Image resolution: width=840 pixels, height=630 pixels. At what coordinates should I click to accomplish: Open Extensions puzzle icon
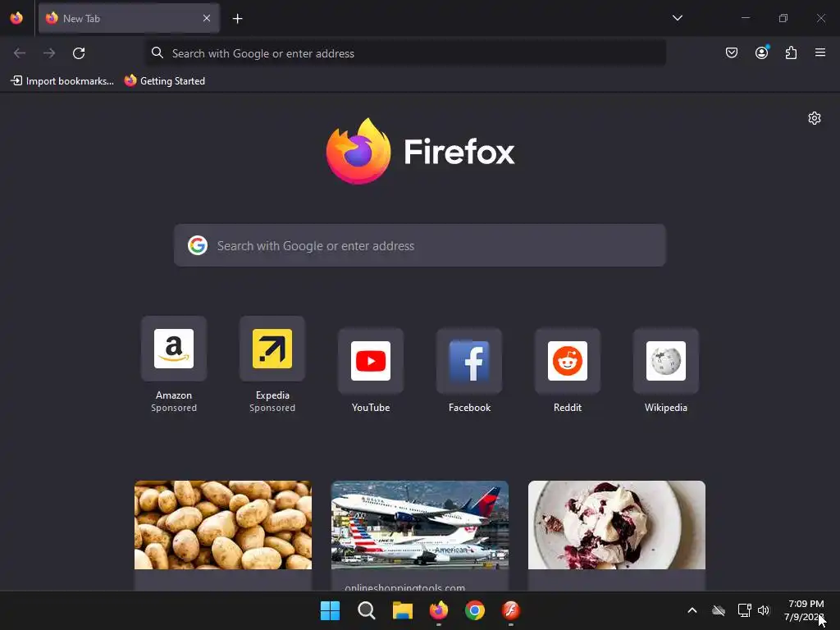[791, 52]
